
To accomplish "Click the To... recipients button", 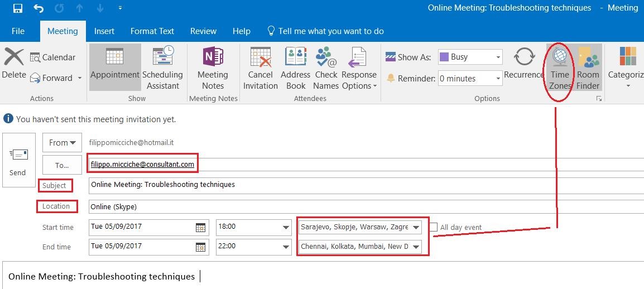I will [62, 165].
